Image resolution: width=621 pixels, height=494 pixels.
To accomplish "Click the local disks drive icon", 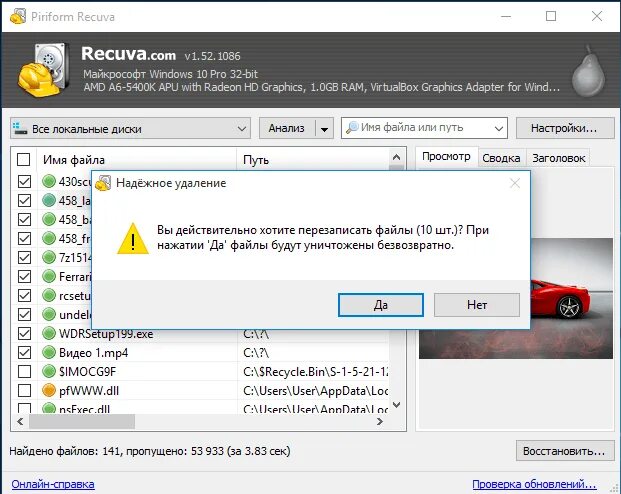I will [20, 128].
